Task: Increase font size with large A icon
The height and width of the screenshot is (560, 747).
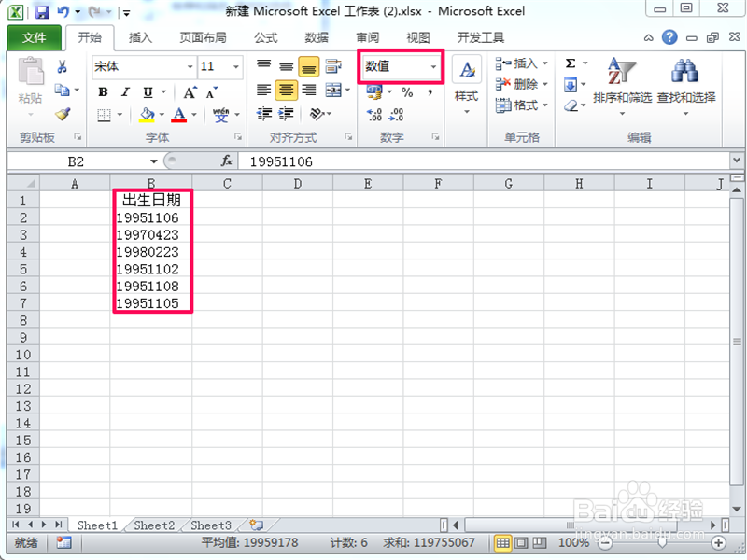Action: [190, 92]
